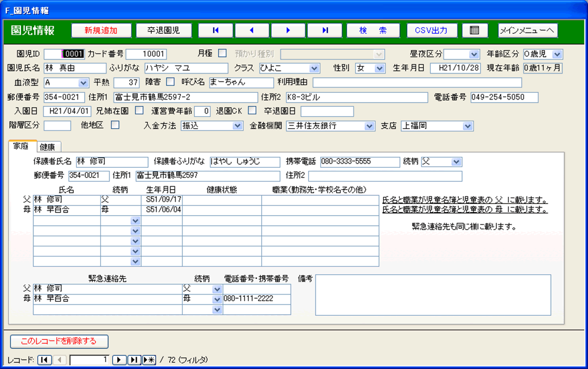The height and width of the screenshot is (369, 588).
Task: Check the 兄姉在園 checkbox
Action: (139, 110)
